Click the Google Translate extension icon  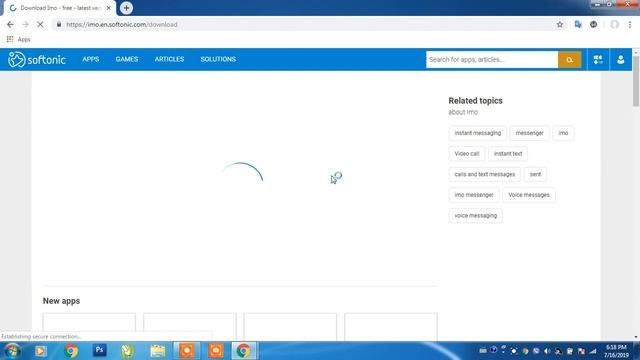click(x=578, y=24)
